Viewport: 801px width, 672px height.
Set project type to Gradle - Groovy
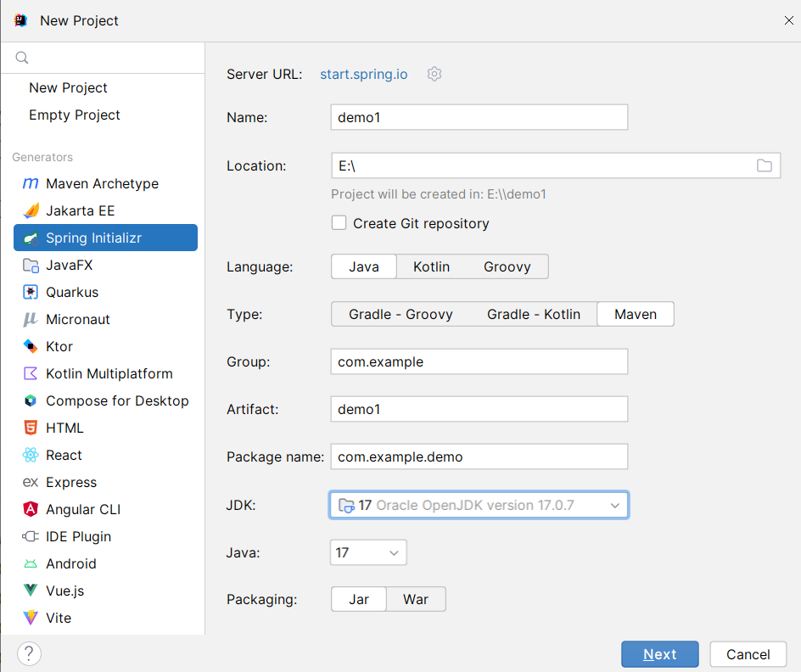[400, 314]
